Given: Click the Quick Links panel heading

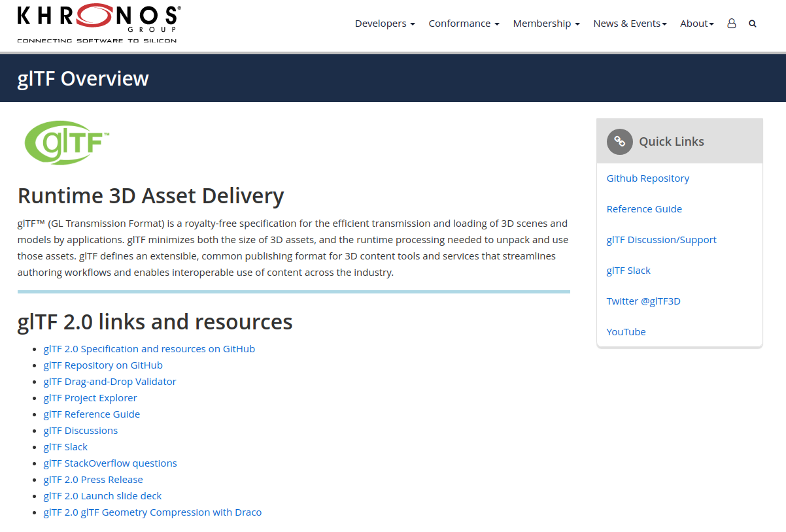Looking at the screenshot, I should (672, 142).
